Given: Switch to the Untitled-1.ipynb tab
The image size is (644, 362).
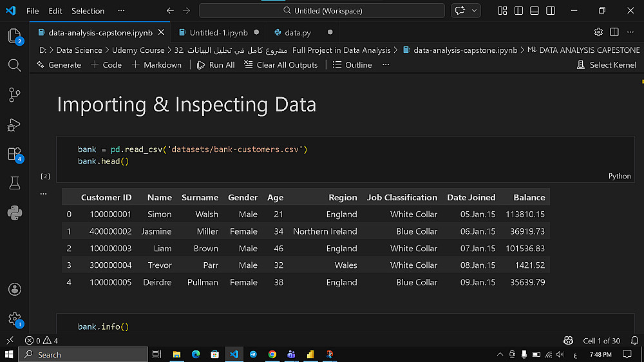Looking at the screenshot, I should (218, 32).
